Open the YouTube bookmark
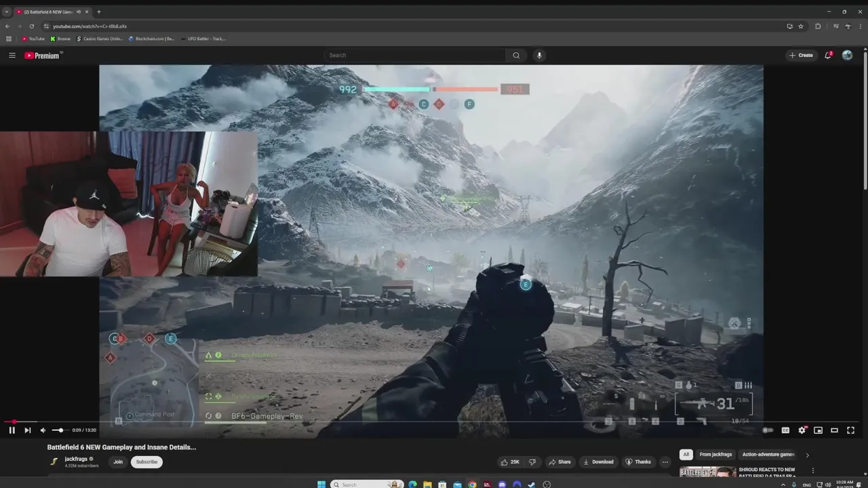The height and width of the screenshot is (488, 868). (x=33, y=39)
